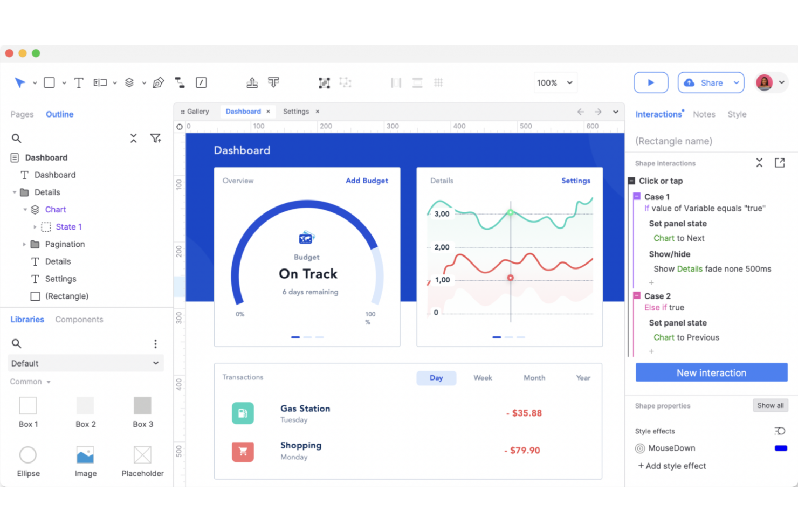Open the Default library dropdown
Screen dimensions: 798x532
[86, 363]
